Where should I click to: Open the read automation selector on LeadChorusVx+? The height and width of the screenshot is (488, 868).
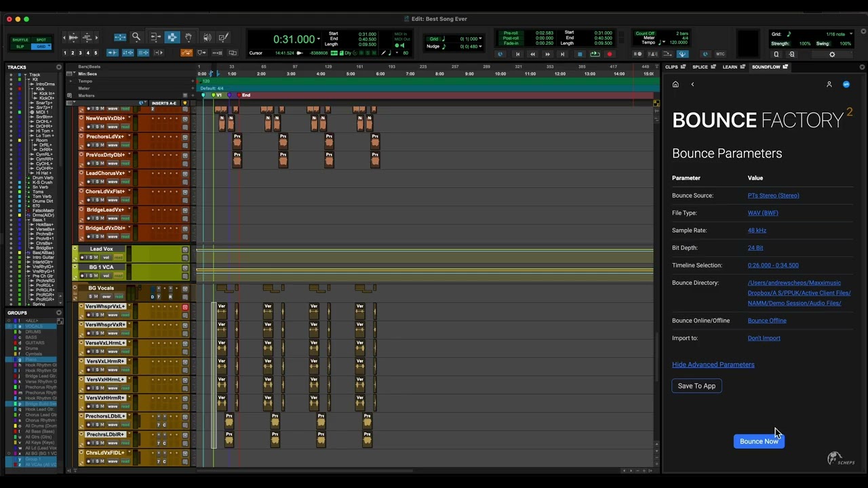coord(125,182)
